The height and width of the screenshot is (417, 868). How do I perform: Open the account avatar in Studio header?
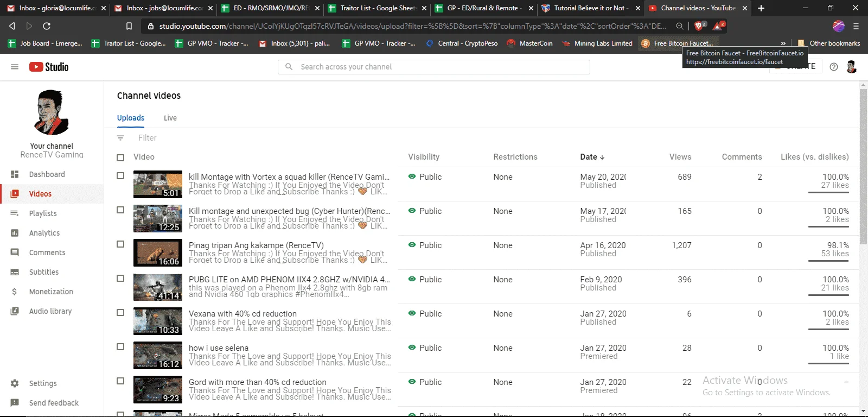coord(851,67)
